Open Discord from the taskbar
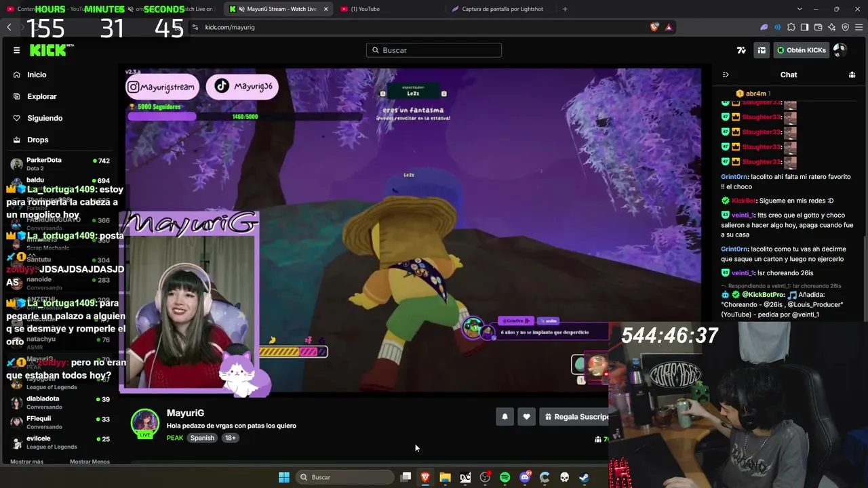 524,477
